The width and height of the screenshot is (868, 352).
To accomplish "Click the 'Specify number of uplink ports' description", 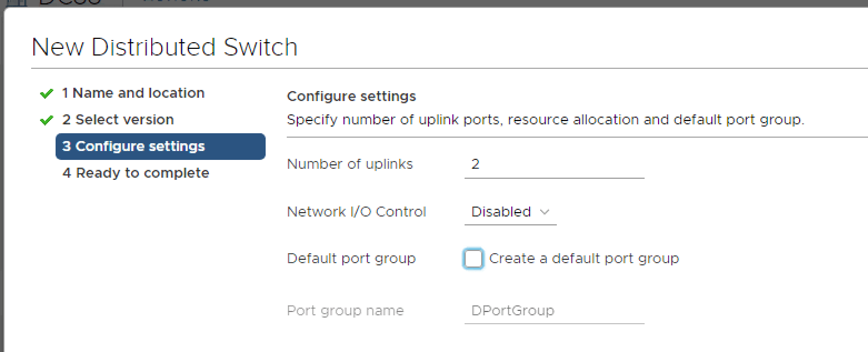I will [x=545, y=120].
